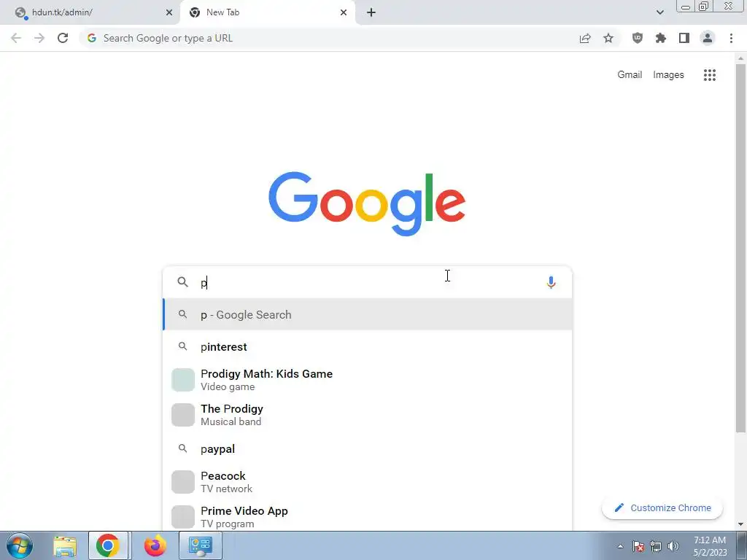The height and width of the screenshot is (560, 747).
Task: Open the profile avatar menu
Action: 708,38
